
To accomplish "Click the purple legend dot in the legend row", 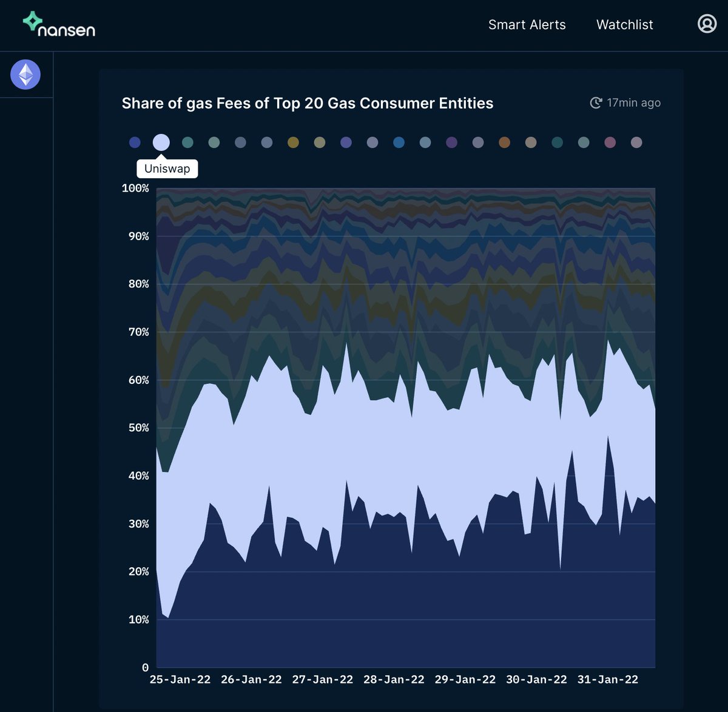I will click(x=346, y=142).
